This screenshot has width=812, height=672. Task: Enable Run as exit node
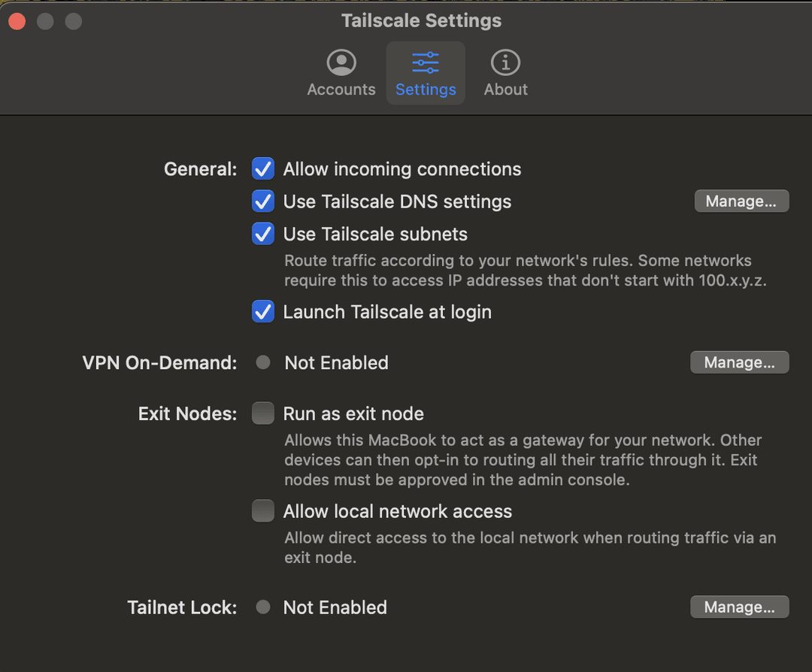pyautogui.click(x=263, y=413)
